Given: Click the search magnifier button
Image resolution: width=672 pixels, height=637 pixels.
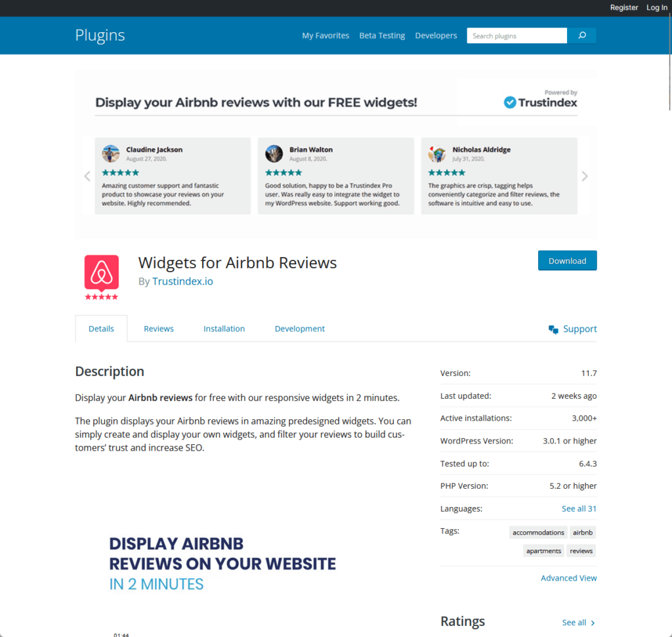Looking at the screenshot, I should click(581, 35).
